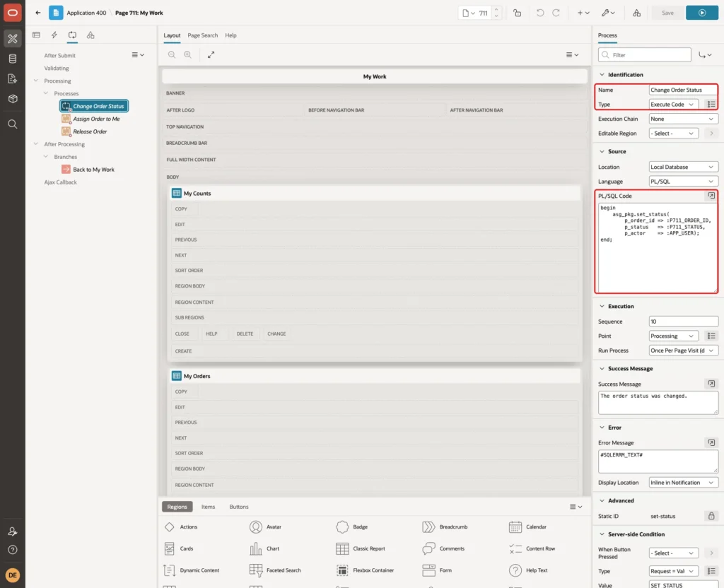Open Gallery cube icon in the sidebar
The height and width of the screenshot is (588, 724).
click(13, 99)
